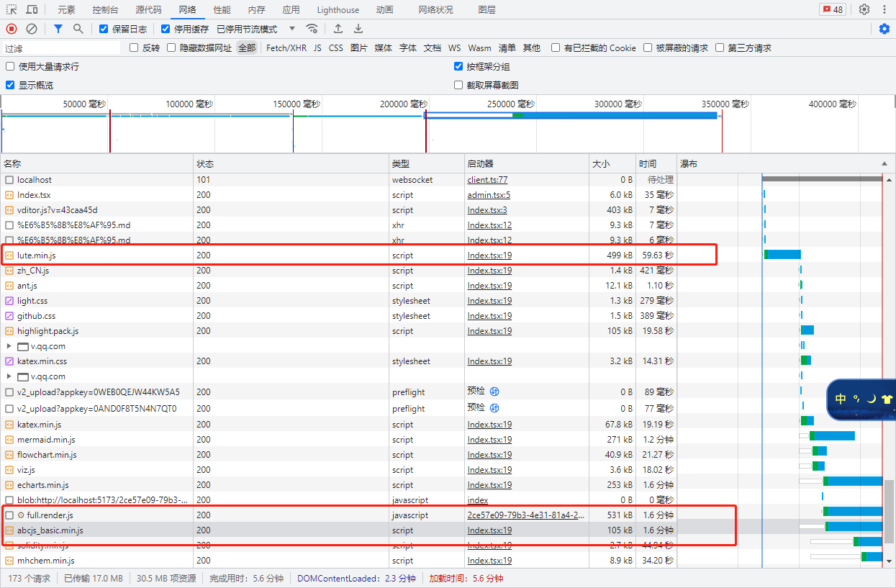Toggle the filter funnel icon
The width and height of the screenshot is (896, 588).
(58, 29)
